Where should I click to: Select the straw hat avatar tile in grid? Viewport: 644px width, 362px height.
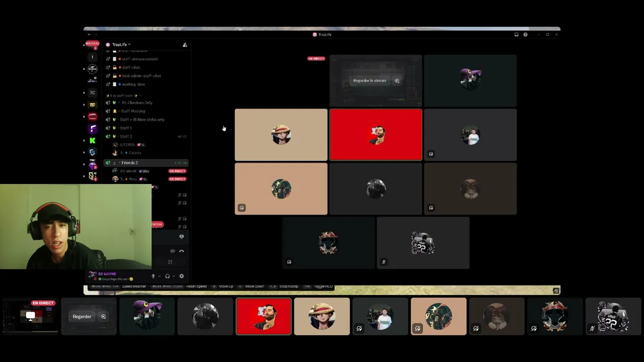[x=281, y=135]
